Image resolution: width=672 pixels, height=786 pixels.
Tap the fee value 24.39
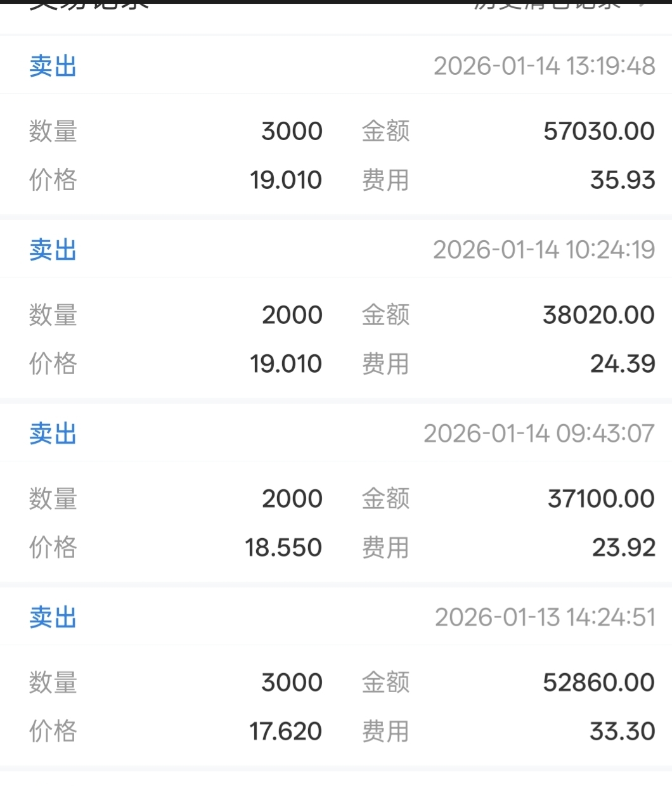point(623,364)
